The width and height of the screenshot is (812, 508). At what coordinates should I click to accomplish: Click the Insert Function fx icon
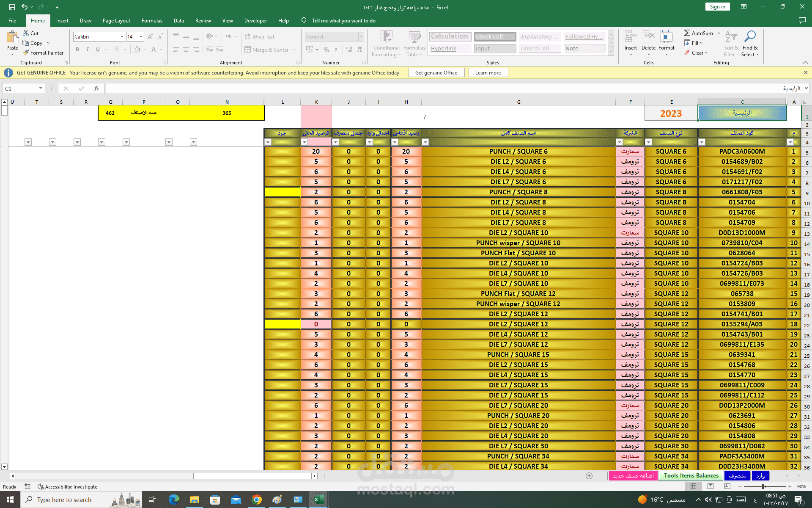pos(96,88)
